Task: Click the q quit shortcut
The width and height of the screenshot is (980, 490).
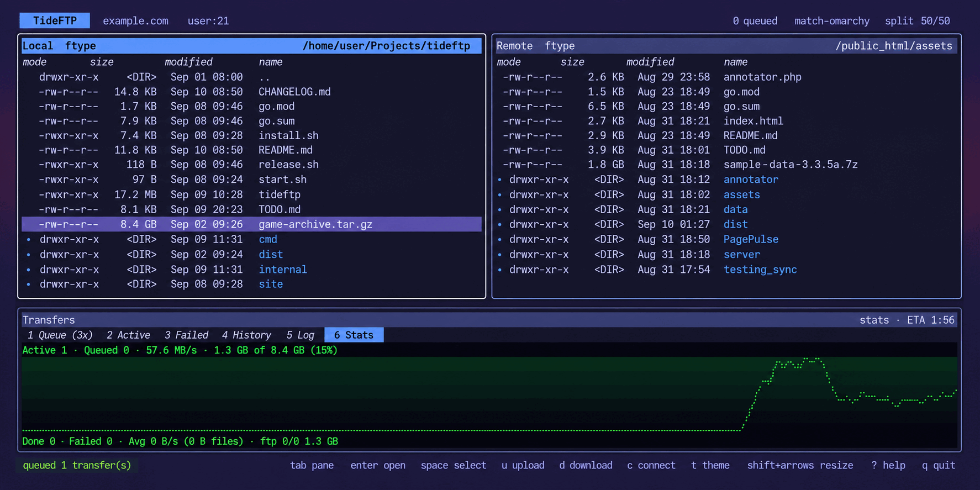Action: 939,465
